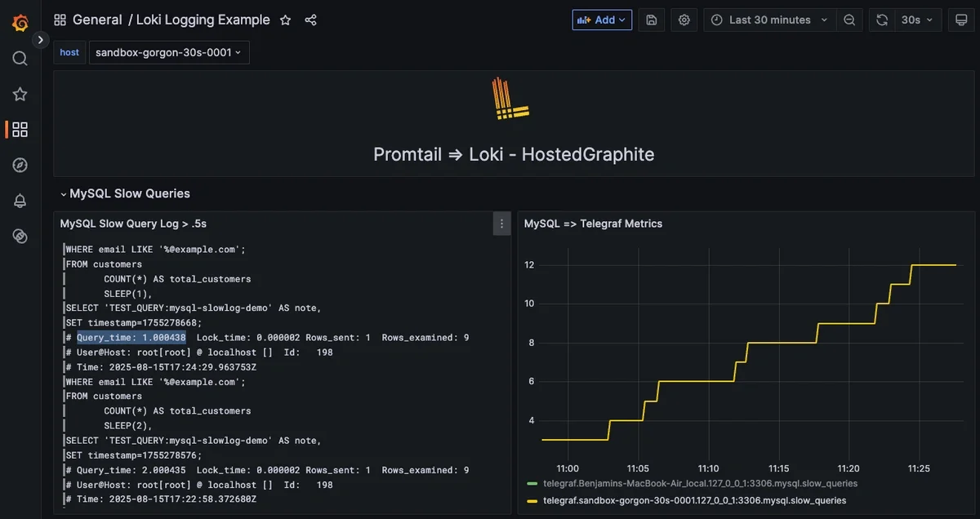Open Starred dashboards in the sidebar
The width and height of the screenshot is (980, 519).
tap(20, 94)
